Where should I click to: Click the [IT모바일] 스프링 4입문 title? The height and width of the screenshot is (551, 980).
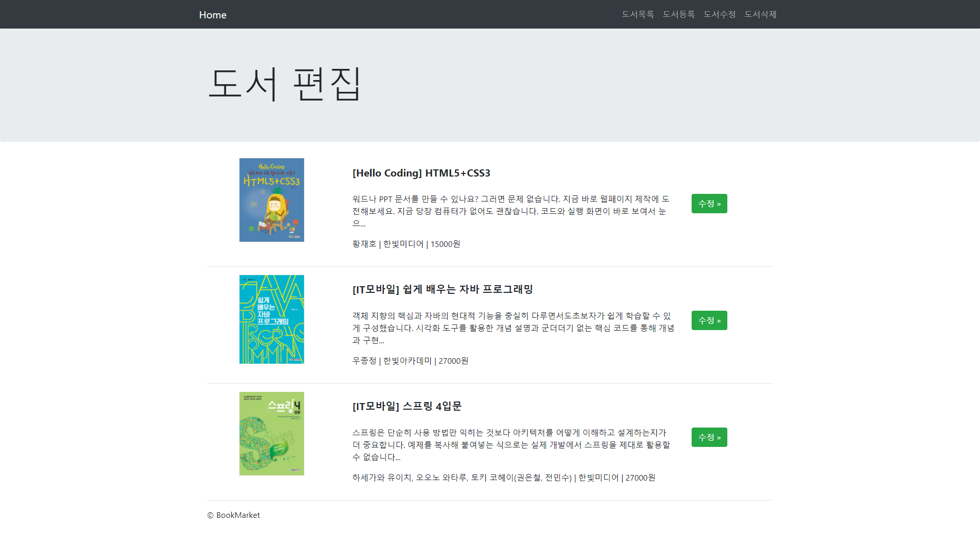click(x=407, y=406)
